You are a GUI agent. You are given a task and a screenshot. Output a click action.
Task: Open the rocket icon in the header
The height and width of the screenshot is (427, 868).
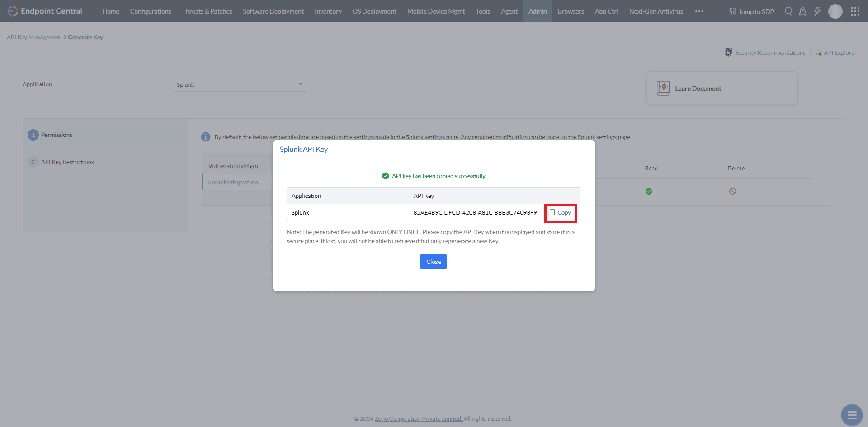pos(803,11)
